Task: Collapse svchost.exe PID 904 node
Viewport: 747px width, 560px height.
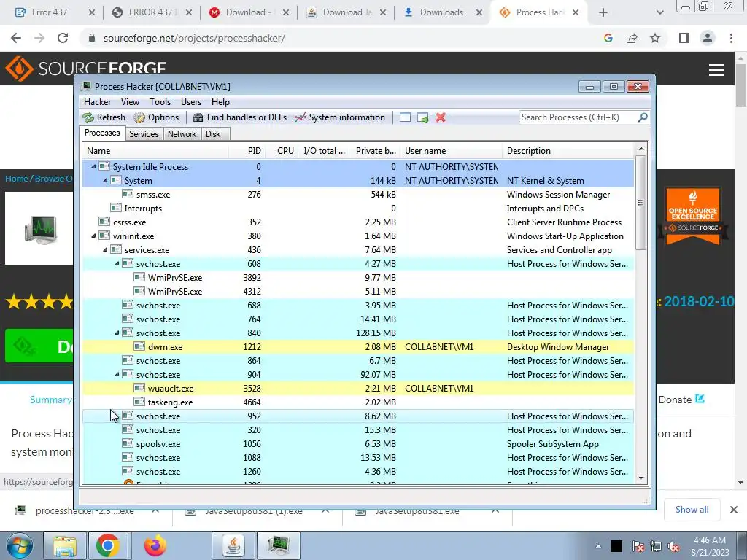Action: pyautogui.click(x=117, y=374)
